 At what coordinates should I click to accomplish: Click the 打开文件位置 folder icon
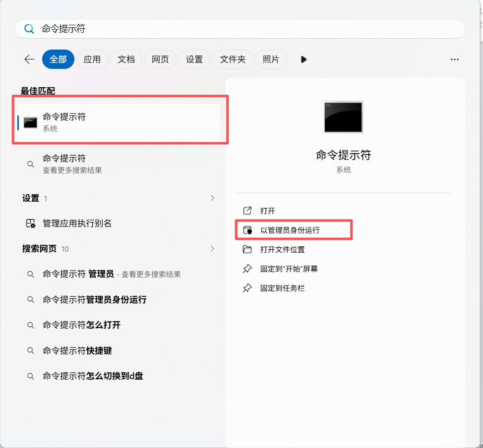pos(247,249)
